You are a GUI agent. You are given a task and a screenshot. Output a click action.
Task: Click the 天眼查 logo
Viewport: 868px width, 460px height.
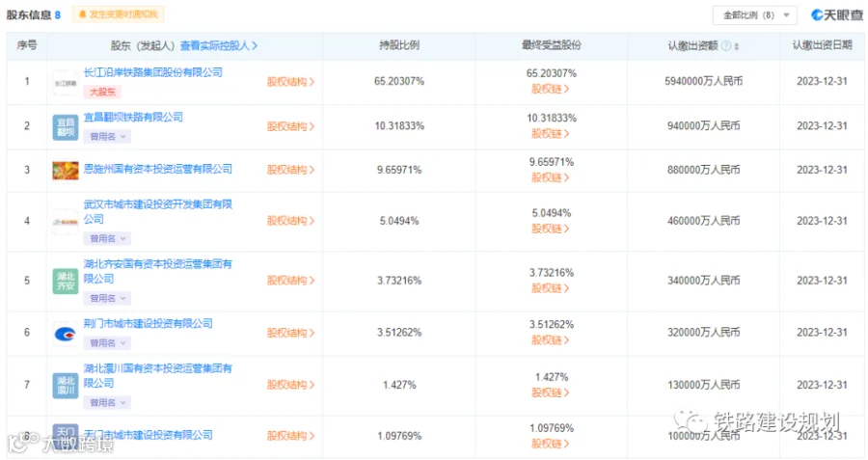(x=837, y=14)
